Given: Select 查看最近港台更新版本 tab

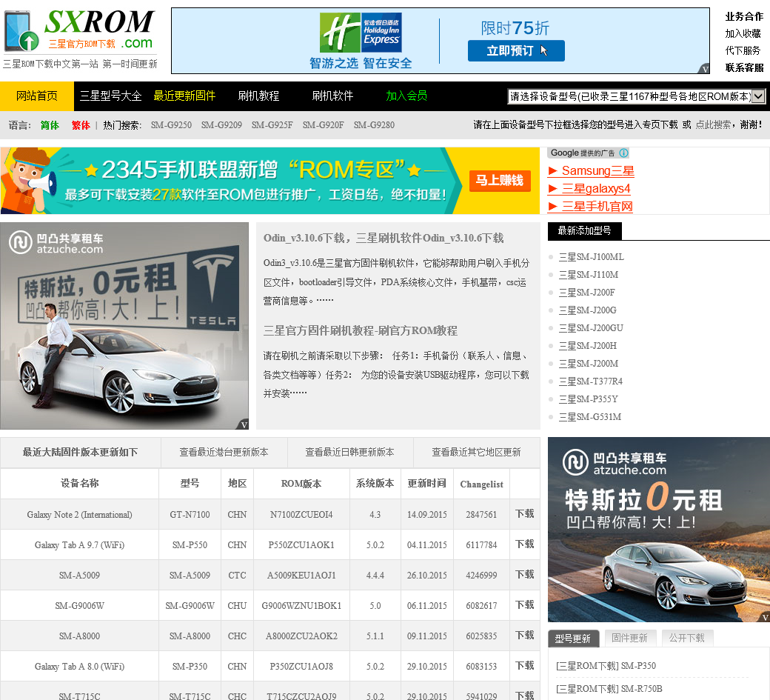Looking at the screenshot, I should coord(224,453).
